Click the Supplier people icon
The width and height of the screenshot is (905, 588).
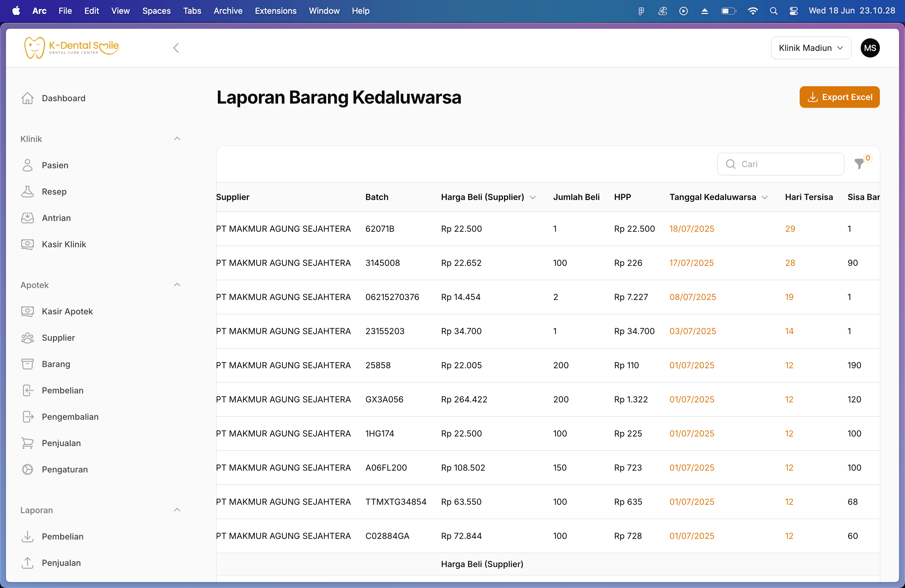(27, 338)
